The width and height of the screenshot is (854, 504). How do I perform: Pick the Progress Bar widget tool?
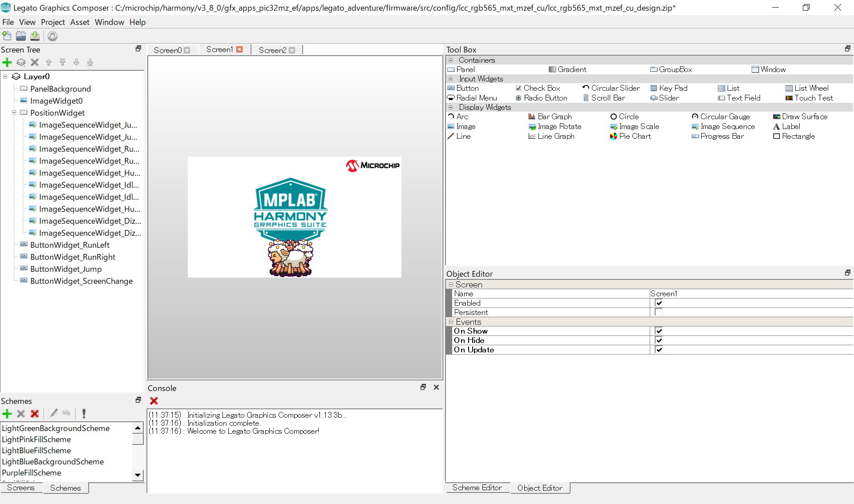[718, 136]
